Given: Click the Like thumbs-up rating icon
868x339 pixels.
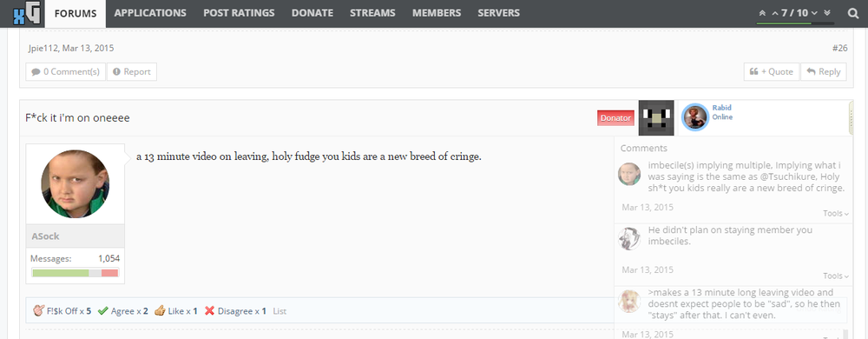Looking at the screenshot, I should [x=160, y=311].
